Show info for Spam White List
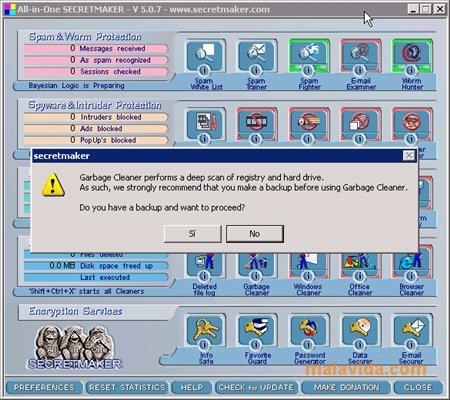 click(204, 70)
